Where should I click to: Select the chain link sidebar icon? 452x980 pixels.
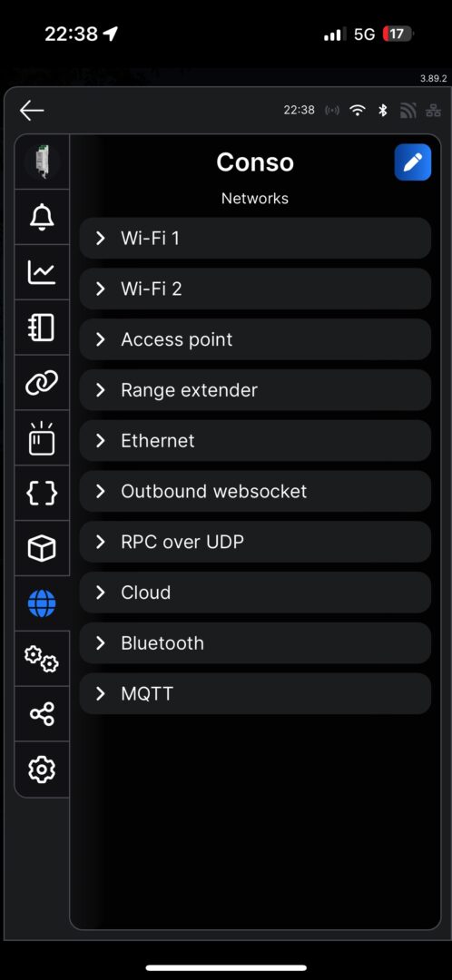pyautogui.click(x=42, y=383)
